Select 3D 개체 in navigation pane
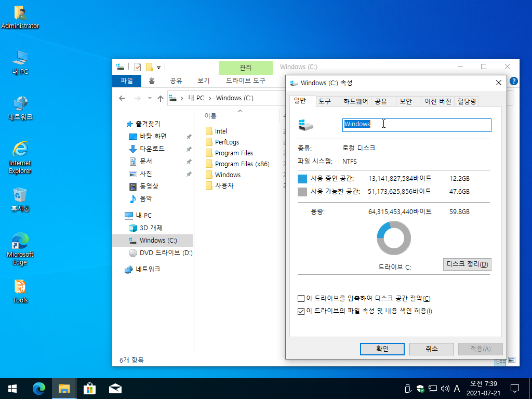The height and width of the screenshot is (399, 532). (151, 228)
